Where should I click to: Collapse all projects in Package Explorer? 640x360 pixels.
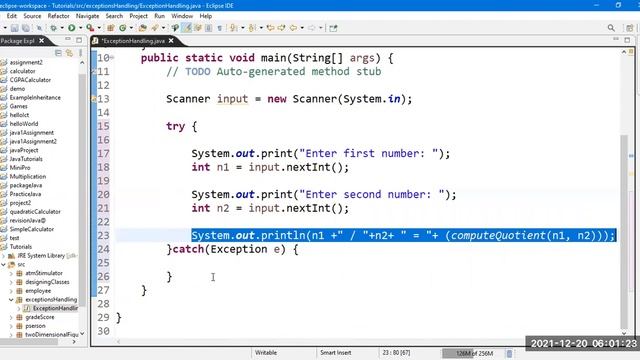(58, 53)
